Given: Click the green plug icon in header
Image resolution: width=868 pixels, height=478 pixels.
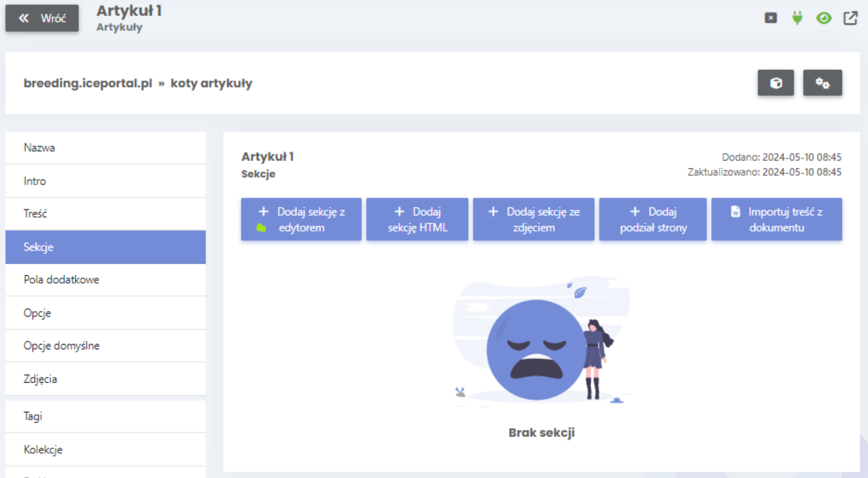Looking at the screenshot, I should [797, 18].
